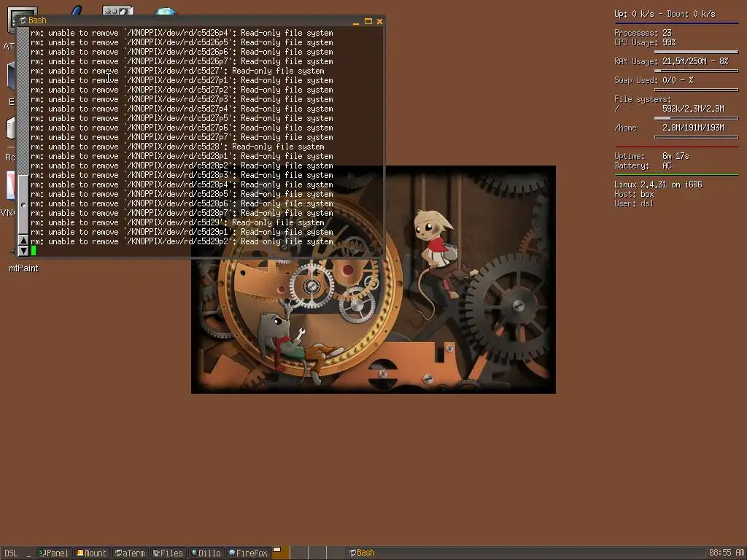Switch to the first workspace in pager
This screenshot has height=560, width=747.
(280, 553)
